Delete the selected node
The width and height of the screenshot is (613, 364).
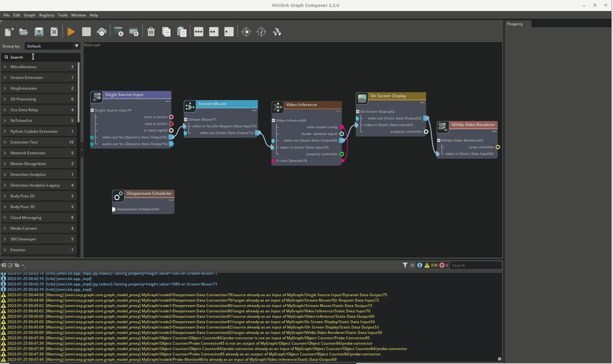pyautogui.click(x=151, y=32)
